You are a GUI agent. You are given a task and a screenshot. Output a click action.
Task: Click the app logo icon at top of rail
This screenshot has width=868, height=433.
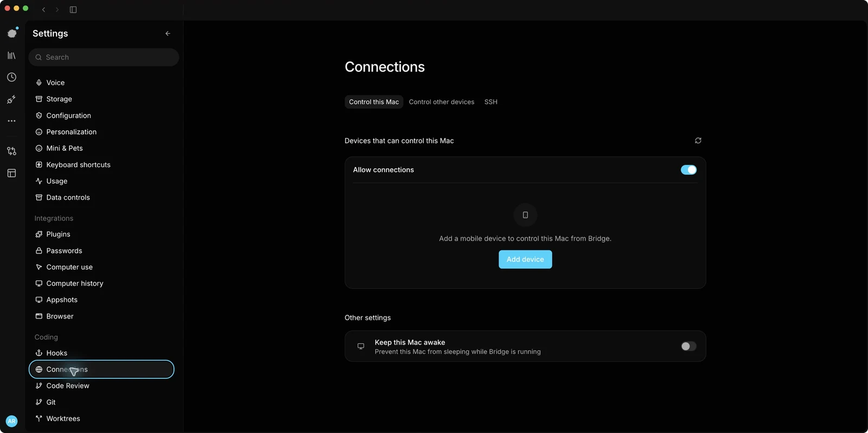pyautogui.click(x=12, y=33)
